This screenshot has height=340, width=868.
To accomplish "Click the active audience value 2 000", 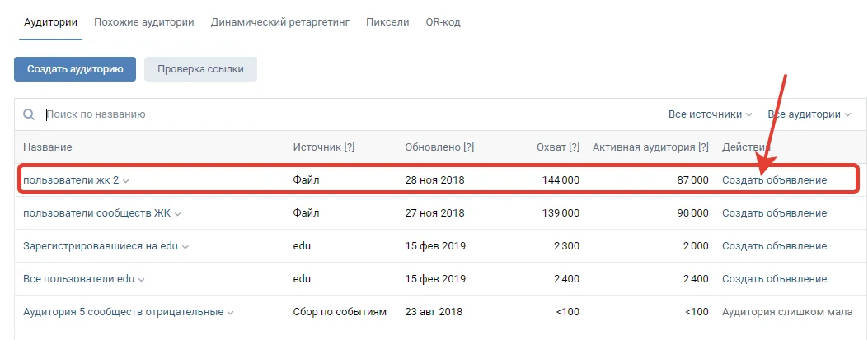I will tap(696, 246).
